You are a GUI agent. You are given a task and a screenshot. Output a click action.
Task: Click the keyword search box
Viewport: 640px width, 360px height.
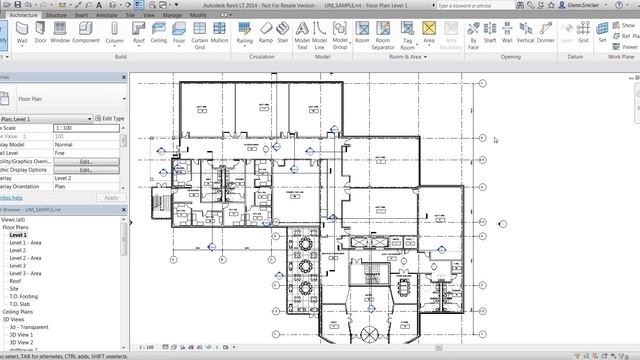coord(476,5)
